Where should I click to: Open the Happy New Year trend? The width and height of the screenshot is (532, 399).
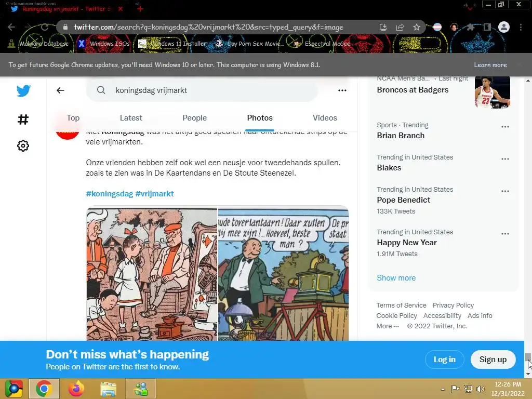(x=444, y=243)
